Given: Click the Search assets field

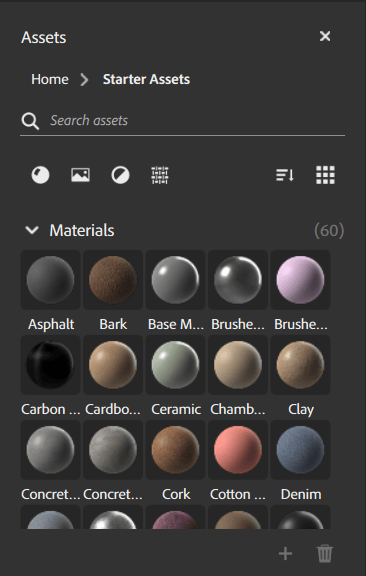Looking at the screenshot, I should (x=197, y=120).
